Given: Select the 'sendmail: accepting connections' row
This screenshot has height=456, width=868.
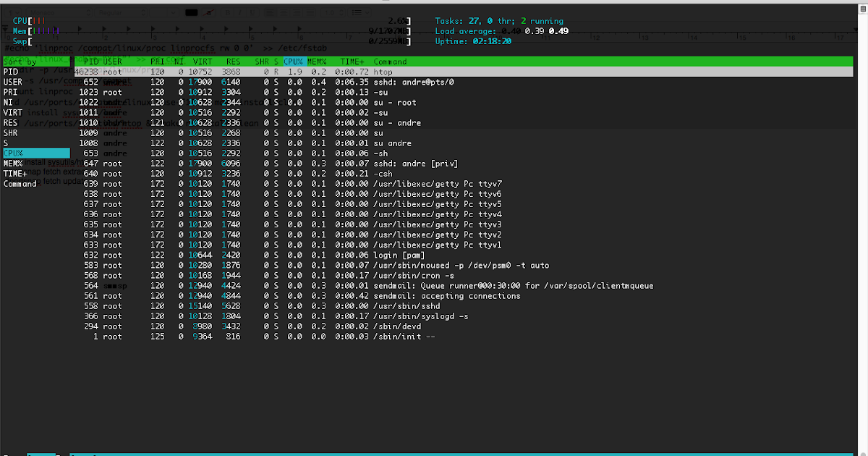Looking at the screenshot, I should [x=463, y=295].
